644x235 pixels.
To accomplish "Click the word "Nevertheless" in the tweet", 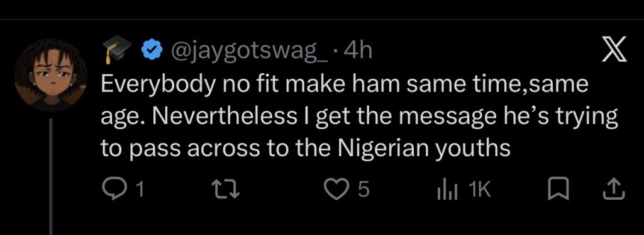I will (x=223, y=118).
